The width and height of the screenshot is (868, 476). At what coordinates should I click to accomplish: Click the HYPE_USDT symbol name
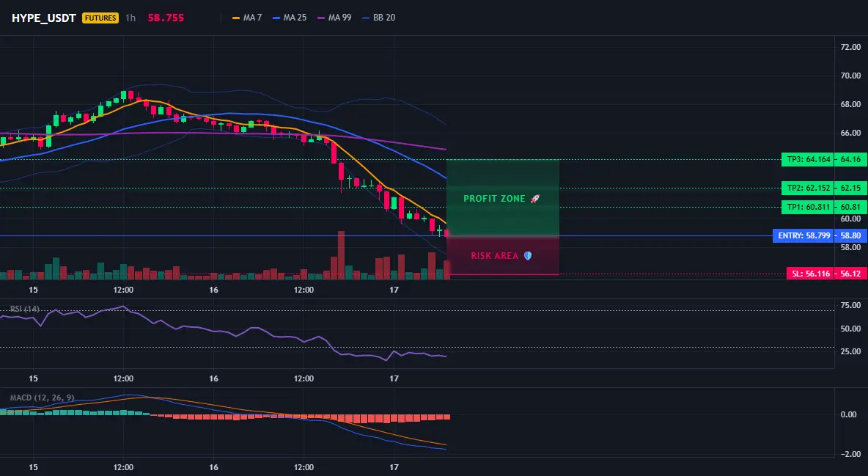pyautogui.click(x=44, y=18)
